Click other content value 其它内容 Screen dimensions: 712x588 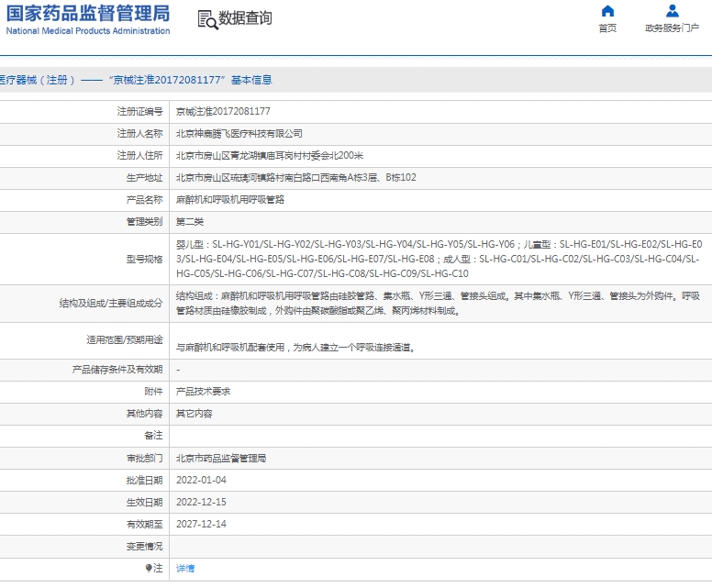(195, 414)
